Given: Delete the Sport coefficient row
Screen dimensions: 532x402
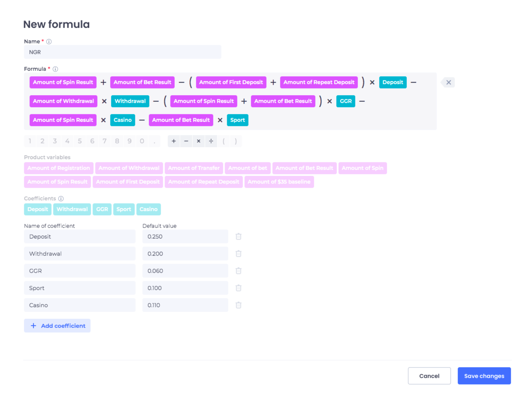Looking at the screenshot, I should point(239,288).
